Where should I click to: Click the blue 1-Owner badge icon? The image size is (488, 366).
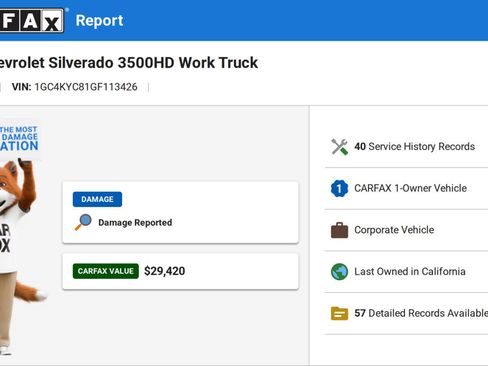coord(339,188)
